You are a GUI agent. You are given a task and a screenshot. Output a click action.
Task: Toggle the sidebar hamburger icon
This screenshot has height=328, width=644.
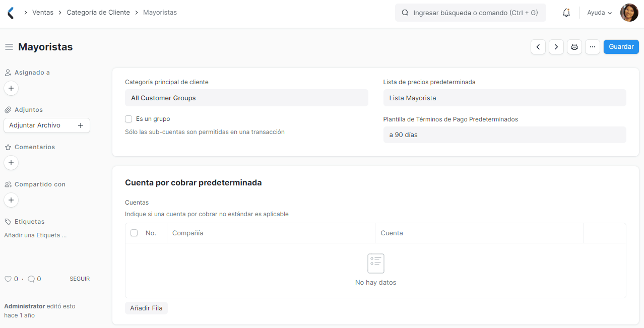9,47
